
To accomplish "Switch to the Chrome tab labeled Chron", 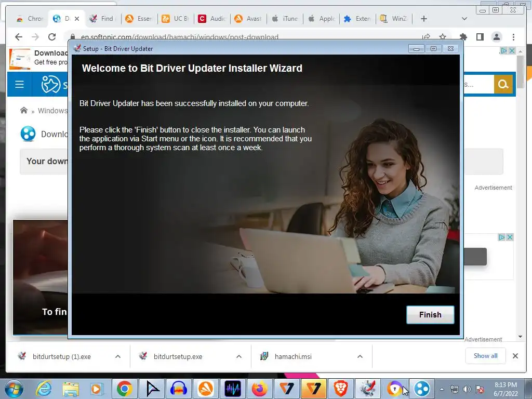I will pyautogui.click(x=30, y=19).
